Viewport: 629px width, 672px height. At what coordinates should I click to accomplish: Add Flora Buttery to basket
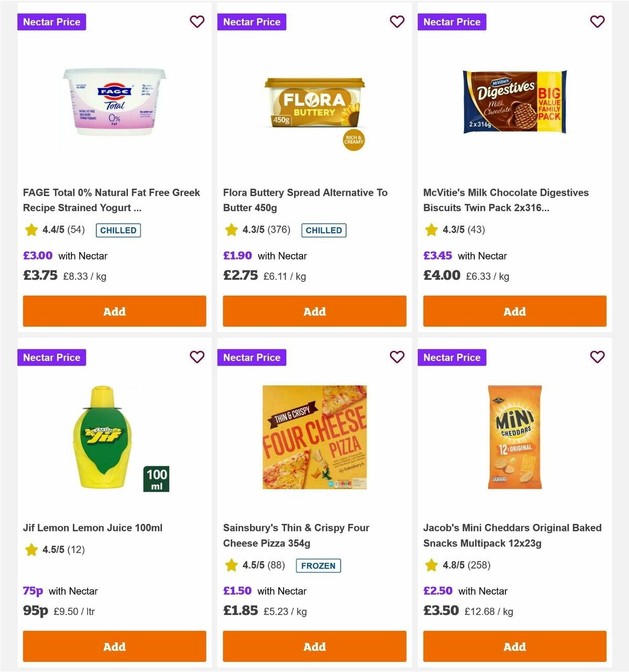click(314, 311)
